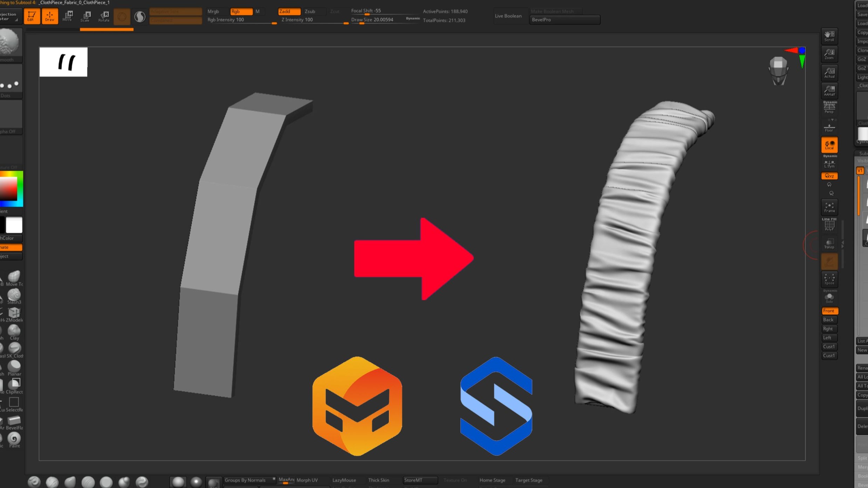Toggle Transp transparency mode
Image resolution: width=868 pixels, height=488 pixels.
click(829, 243)
